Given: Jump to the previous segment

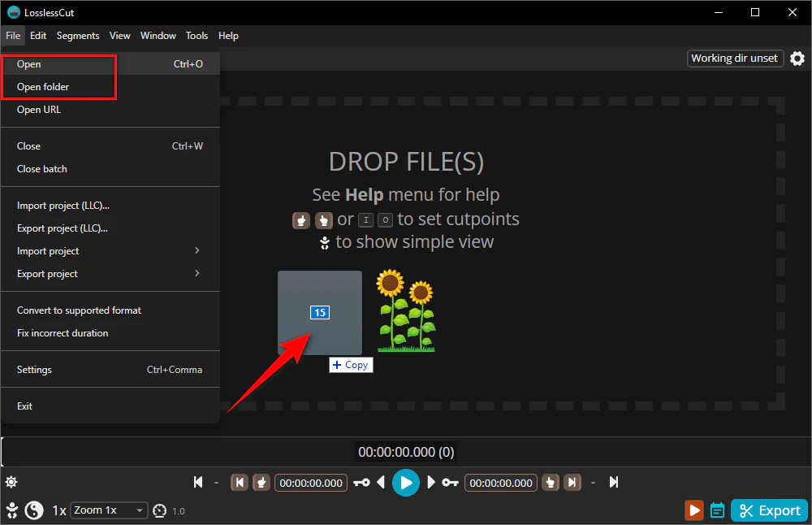Looking at the screenshot, I should click(x=198, y=483).
